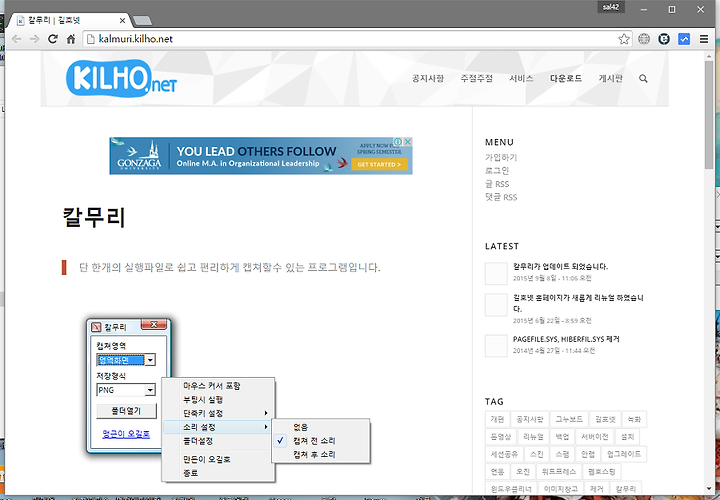Select the 세션공유 tag
This screenshot has height=500, width=720.
(504, 454)
